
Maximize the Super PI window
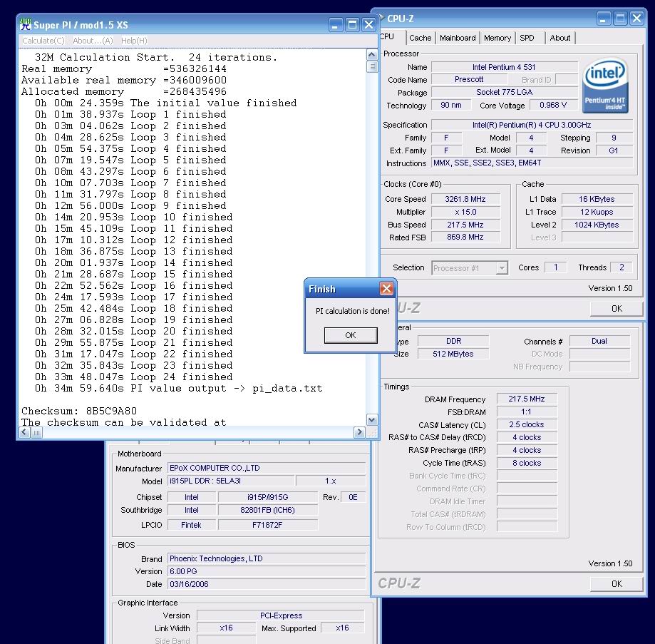click(x=353, y=25)
